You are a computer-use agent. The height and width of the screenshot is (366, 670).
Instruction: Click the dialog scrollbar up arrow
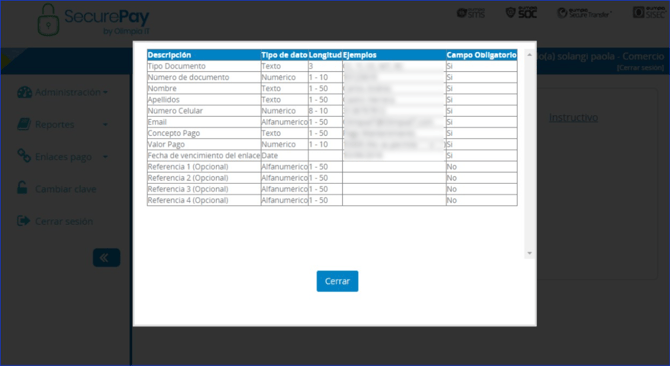(x=529, y=55)
